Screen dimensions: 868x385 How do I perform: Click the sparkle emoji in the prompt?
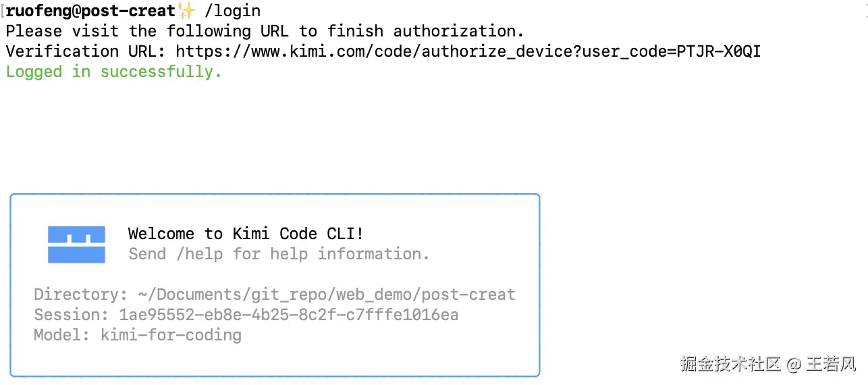[x=186, y=11]
